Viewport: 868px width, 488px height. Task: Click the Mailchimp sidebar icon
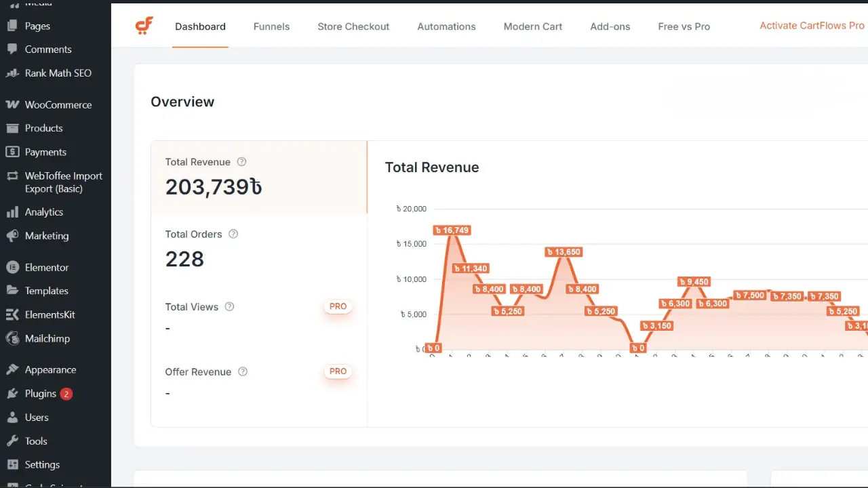tap(12, 338)
